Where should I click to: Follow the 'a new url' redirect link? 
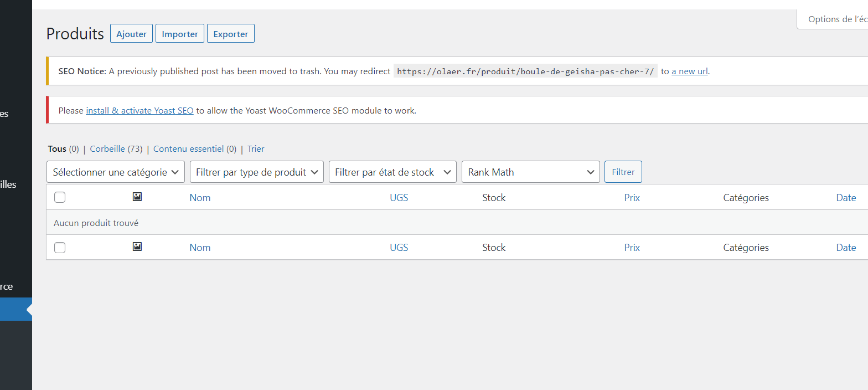(x=689, y=71)
